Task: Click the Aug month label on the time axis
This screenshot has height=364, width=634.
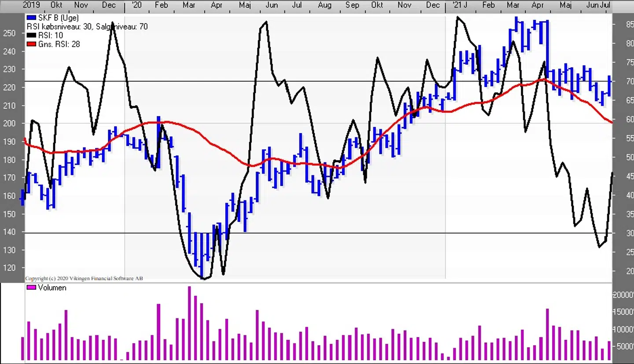Action: tap(324, 5)
